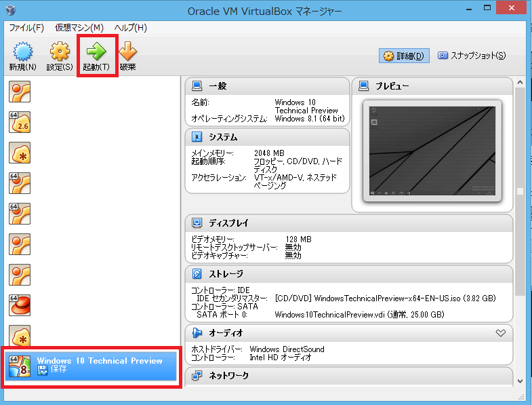Click the オーディオ section speaker icon
This screenshot has height=405, width=532.
coord(197,333)
